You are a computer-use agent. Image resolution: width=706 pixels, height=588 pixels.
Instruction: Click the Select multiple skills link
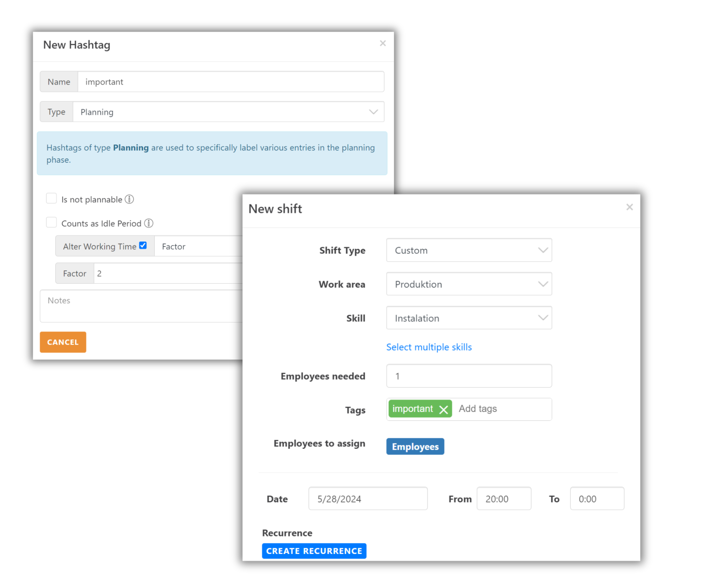tap(429, 347)
